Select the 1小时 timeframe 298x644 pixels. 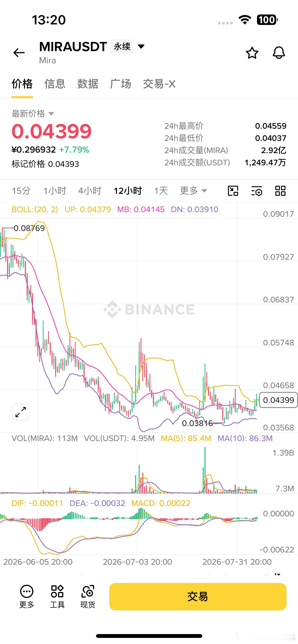click(55, 191)
